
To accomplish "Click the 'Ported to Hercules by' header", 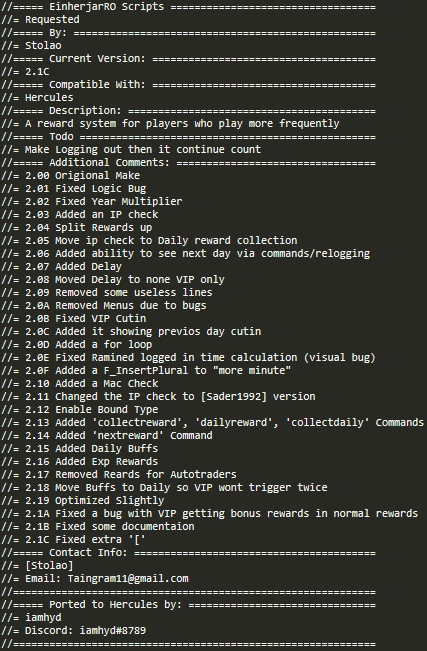I will pyautogui.click(x=188, y=605).
